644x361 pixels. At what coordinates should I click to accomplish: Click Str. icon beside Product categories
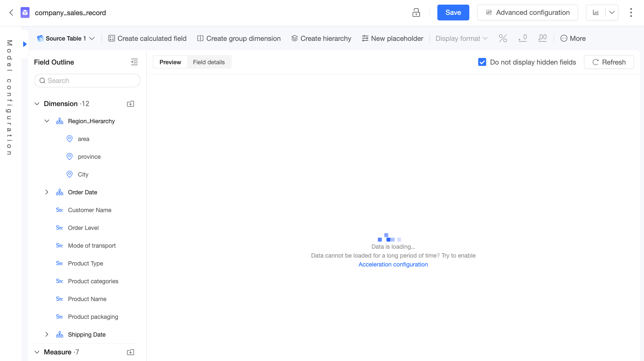pyautogui.click(x=60, y=281)
